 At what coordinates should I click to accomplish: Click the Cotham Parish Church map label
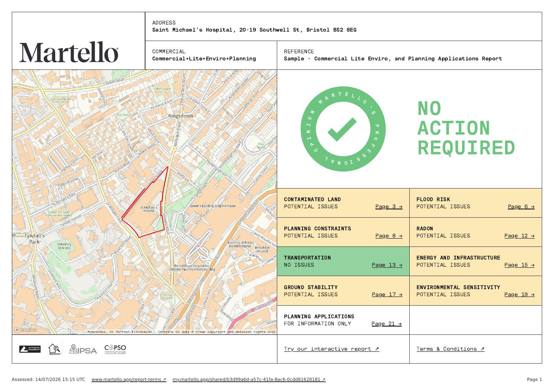tap(60, 100)
